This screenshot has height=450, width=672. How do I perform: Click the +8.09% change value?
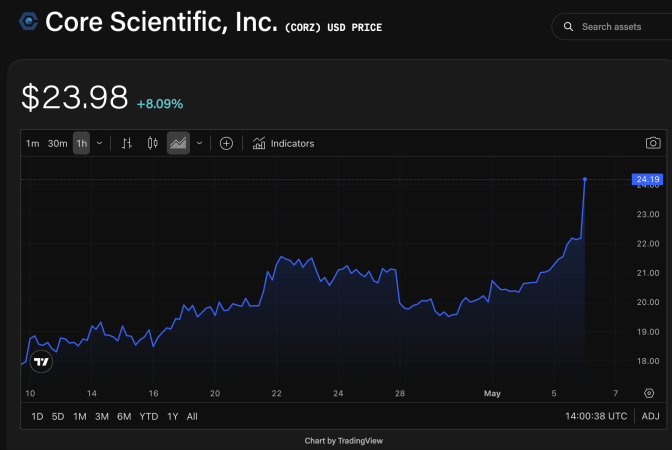160,104
